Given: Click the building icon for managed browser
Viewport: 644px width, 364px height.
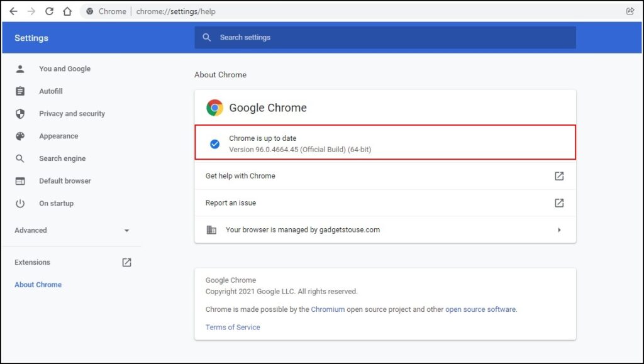Looking at the screenshot, I should [x=211, y=230].
